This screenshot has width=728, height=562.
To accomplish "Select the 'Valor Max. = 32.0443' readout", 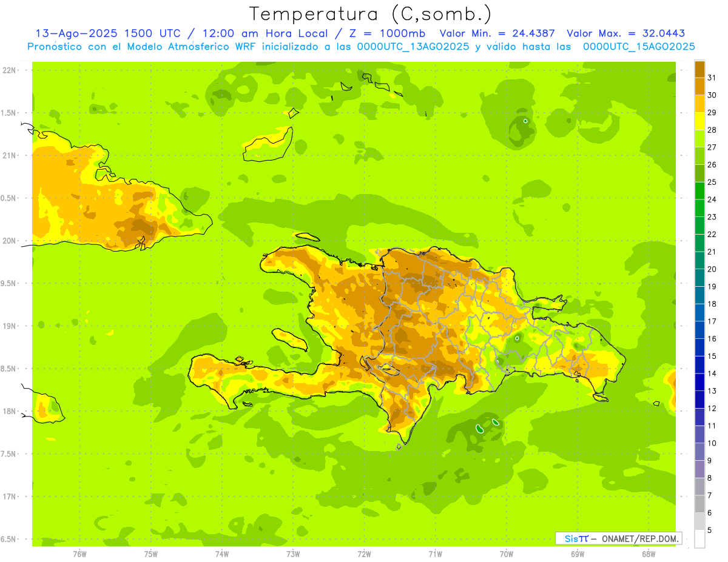I will [x=626, y=34].
